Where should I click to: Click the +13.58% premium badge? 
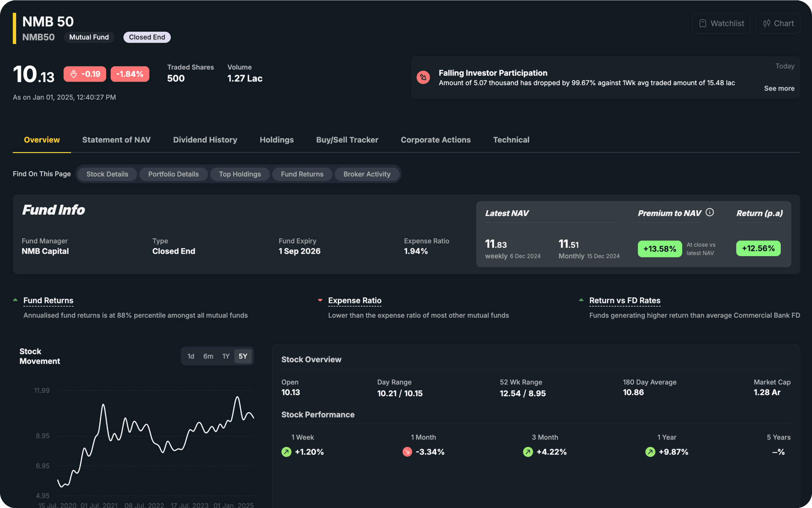659,249
